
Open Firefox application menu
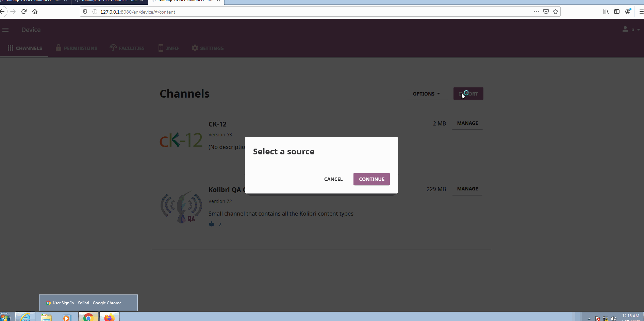click(x=641, y=12)
